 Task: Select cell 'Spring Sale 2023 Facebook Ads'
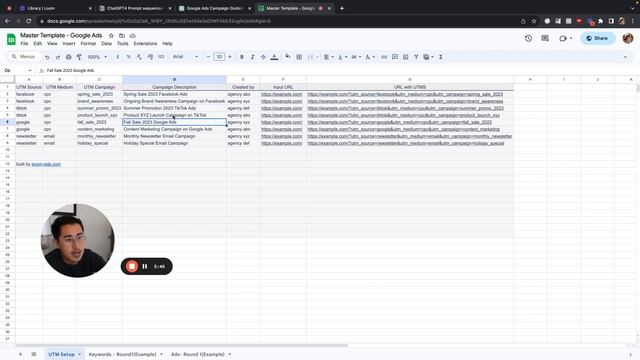174,94
